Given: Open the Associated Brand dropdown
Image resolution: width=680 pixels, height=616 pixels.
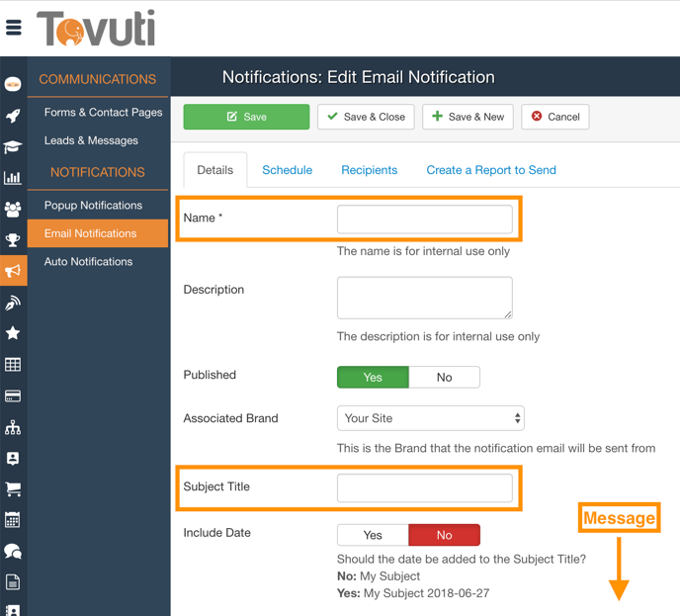Looking at the screenshot, I should click(x=430, y=418).
